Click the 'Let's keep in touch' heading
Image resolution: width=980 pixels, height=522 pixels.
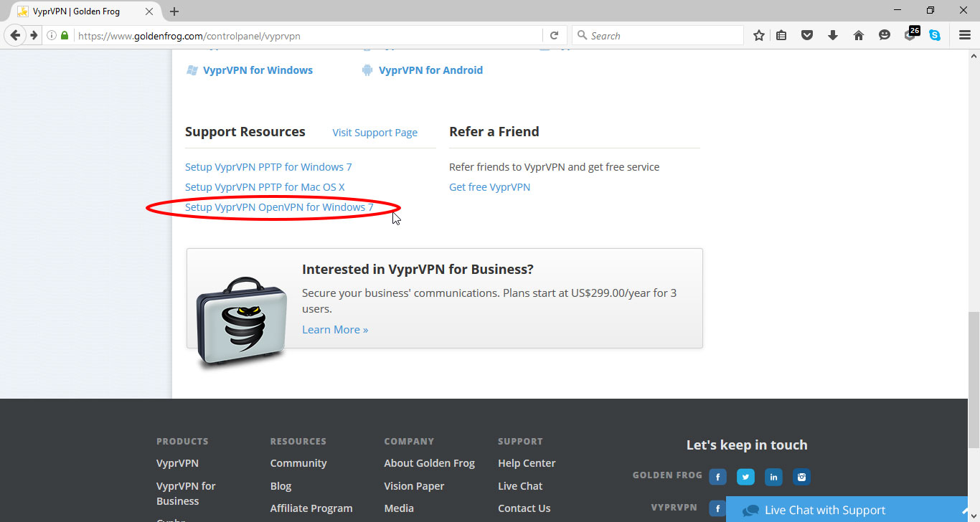coord(747,445)
